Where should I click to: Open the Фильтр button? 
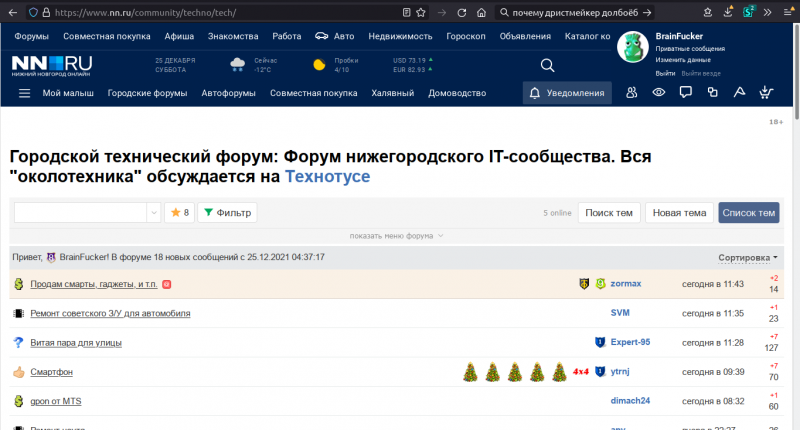(x=228, y=213)
